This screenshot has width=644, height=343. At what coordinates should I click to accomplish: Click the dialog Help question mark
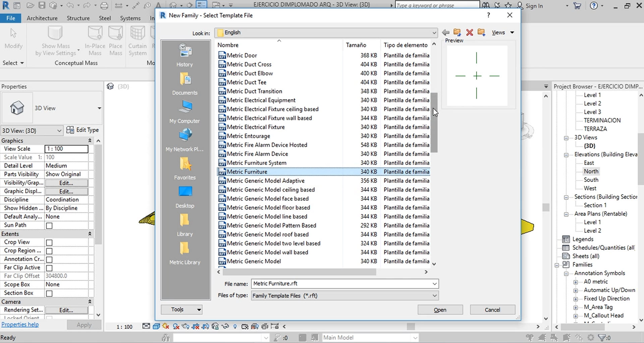coord(488,15)
